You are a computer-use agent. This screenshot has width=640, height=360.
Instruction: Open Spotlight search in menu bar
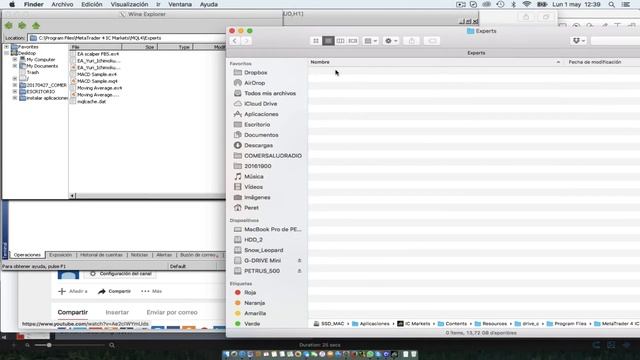coord(611,4)
